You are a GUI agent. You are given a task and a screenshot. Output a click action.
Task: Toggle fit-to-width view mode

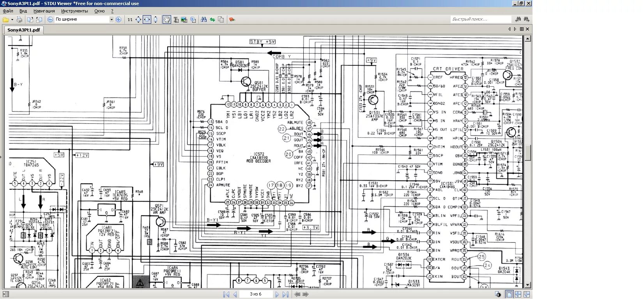[x=147, y=19]
